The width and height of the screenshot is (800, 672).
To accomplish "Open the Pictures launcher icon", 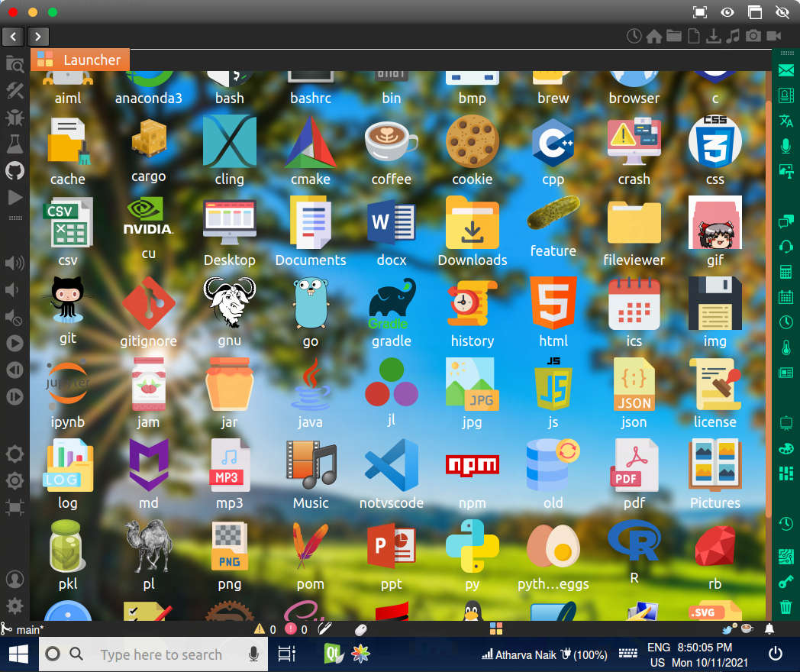I will [x=715, y=465].
